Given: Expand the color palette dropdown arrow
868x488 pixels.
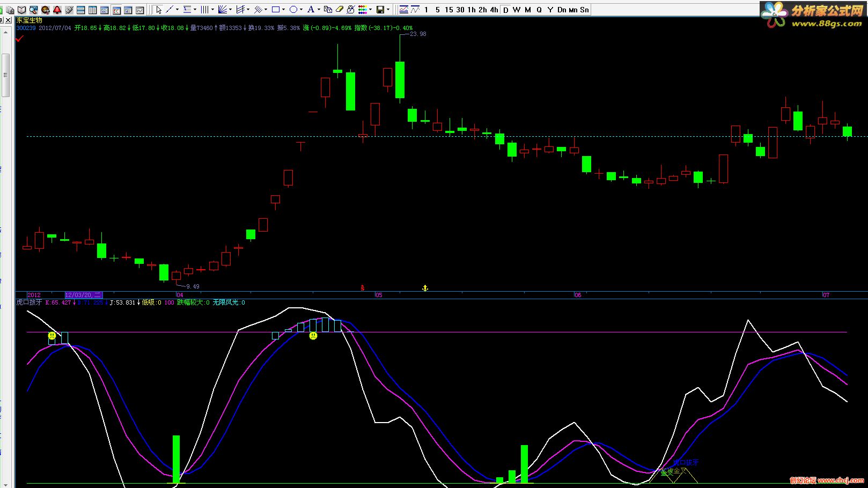Looking at the screenshot, I should 370,10.
